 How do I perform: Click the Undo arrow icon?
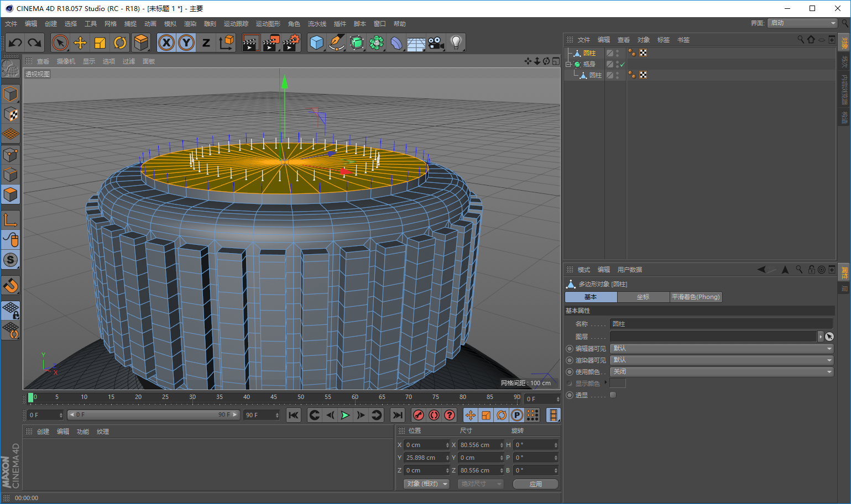pyautogui.click(x=15, y=43)
